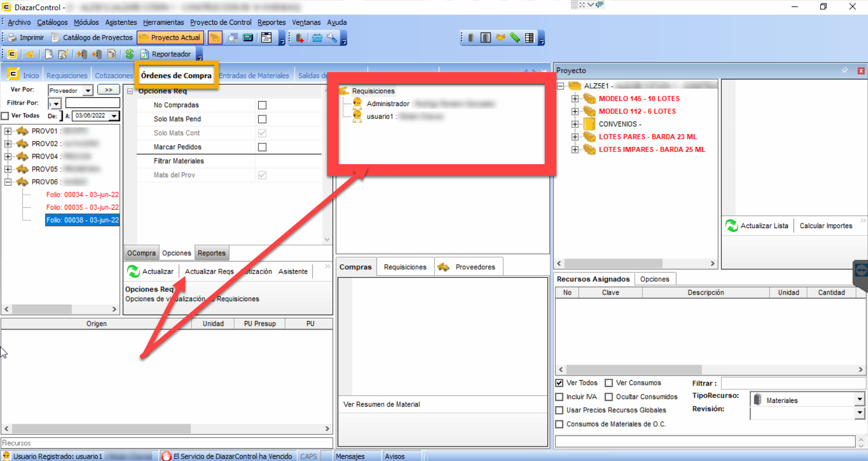Click the green dollar sign toolbar icon
Viewport: 868px width, 461px height.
pos(130,54)
